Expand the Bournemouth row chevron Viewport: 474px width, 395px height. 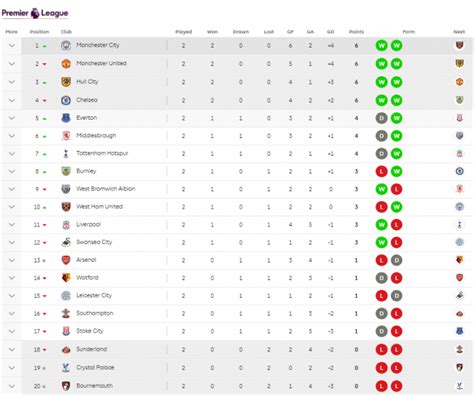12,386
